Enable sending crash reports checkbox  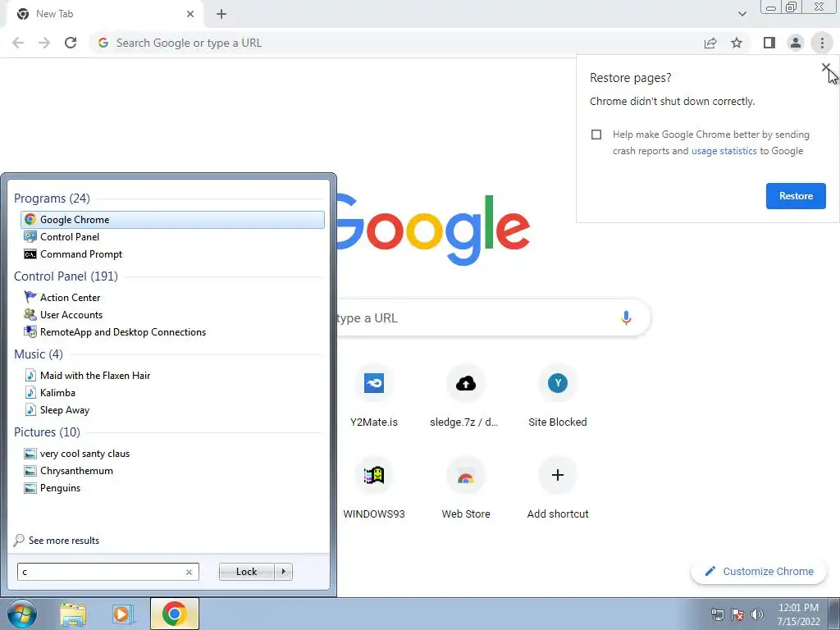click(596, 135)
